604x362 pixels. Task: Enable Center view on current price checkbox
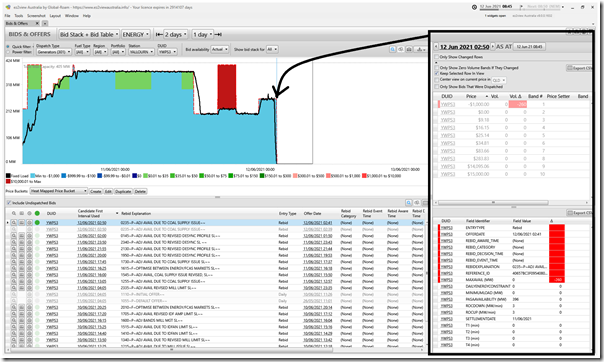pos(436,80)
